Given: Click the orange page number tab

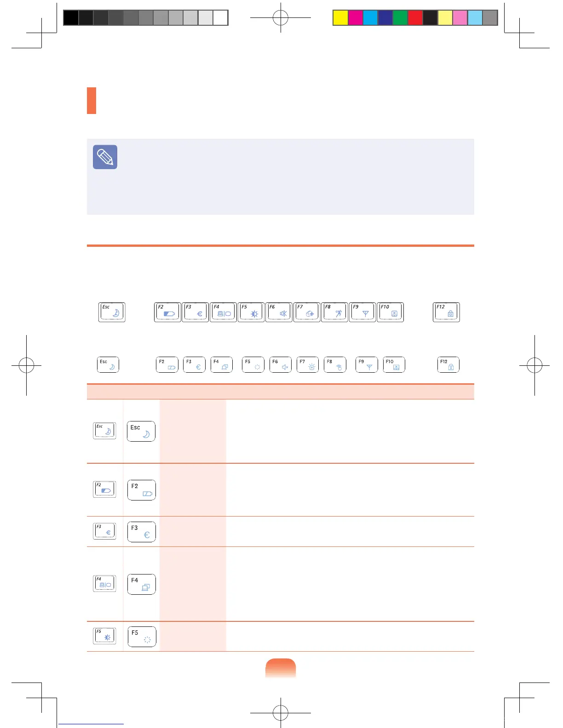Looking at the screenshot, I should 281,668.
